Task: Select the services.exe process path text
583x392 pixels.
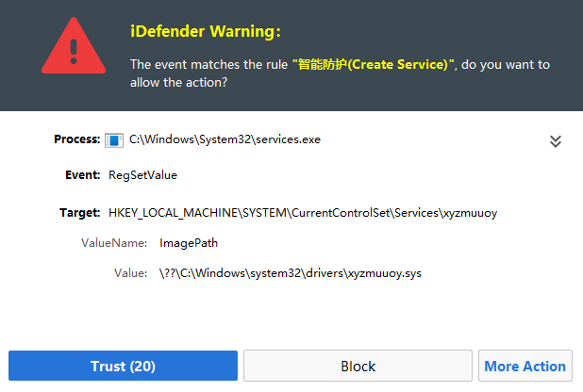Action: click(x=225, y=139)
